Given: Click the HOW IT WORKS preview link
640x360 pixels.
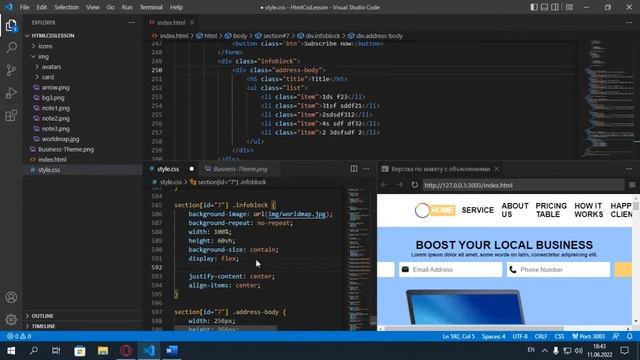Looking at the screenshot, I should (589, 210).
